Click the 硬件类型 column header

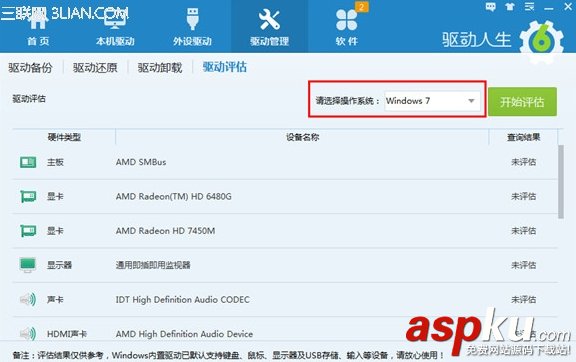point(64,137)
